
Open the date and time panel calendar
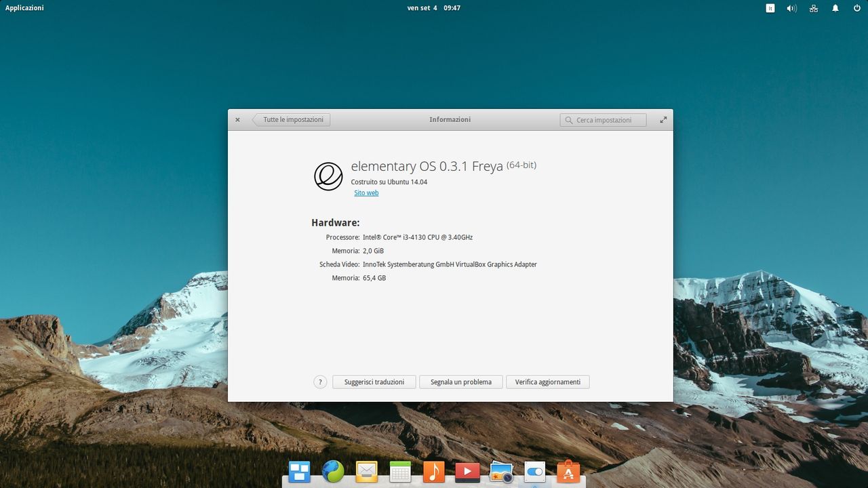[434, 8]
